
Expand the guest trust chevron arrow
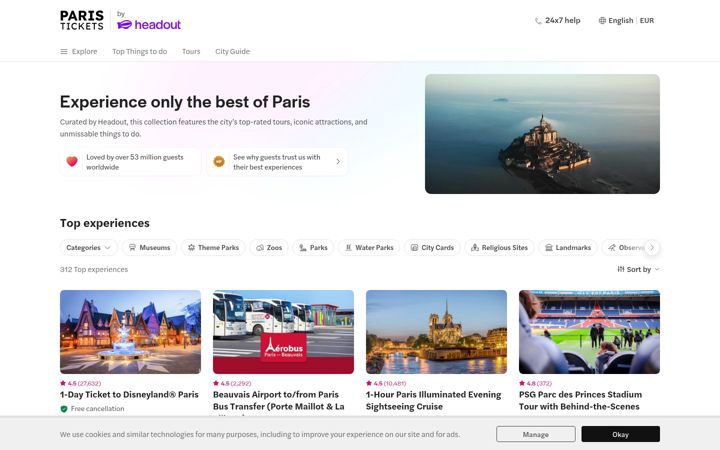pos(338,162)
